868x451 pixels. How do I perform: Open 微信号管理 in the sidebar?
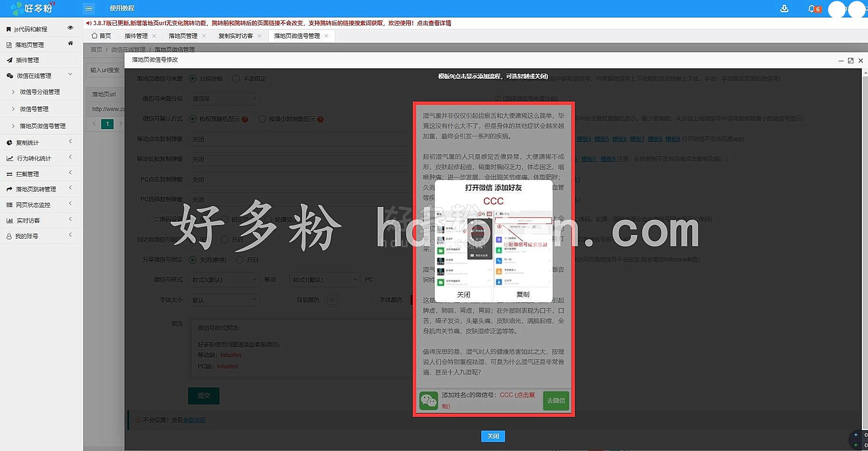(34, 109)
